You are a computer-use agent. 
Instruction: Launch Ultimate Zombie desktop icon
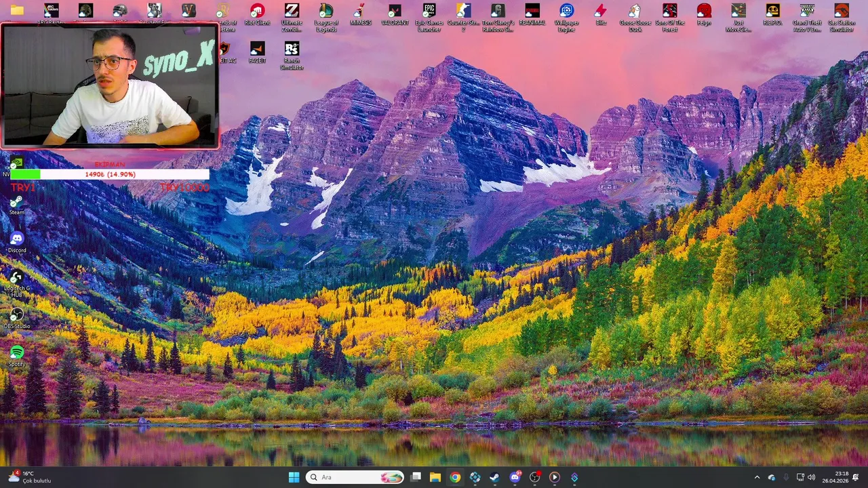click(292, 18)
